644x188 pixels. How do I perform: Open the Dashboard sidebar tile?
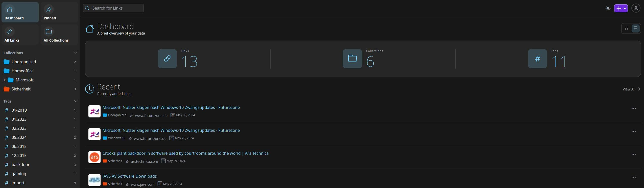(x=20, y=12)
